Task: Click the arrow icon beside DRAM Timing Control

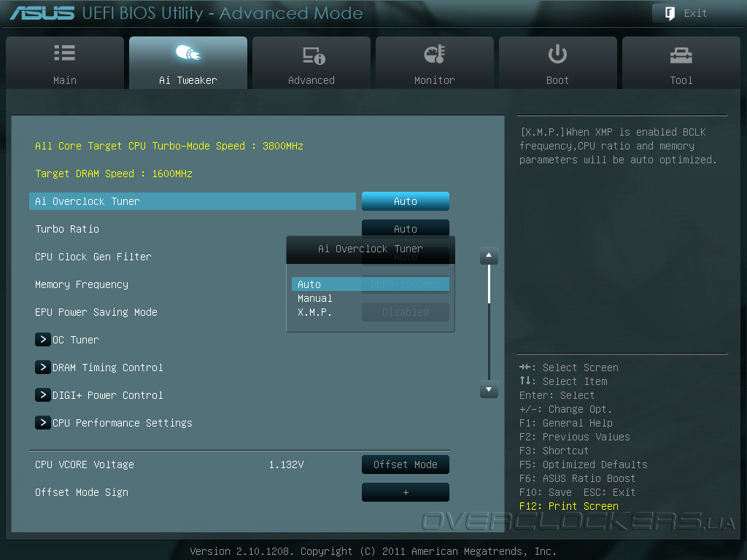Action: pos(43,367)
